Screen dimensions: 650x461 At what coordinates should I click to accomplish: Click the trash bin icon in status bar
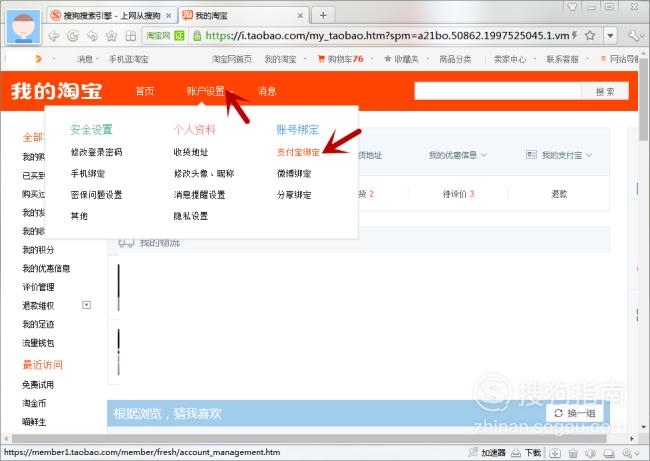[x=573, y=453]
